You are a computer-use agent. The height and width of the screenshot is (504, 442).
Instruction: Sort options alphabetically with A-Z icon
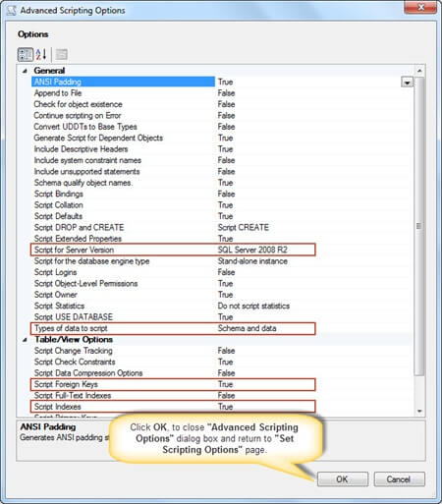[x=41, y=54]
